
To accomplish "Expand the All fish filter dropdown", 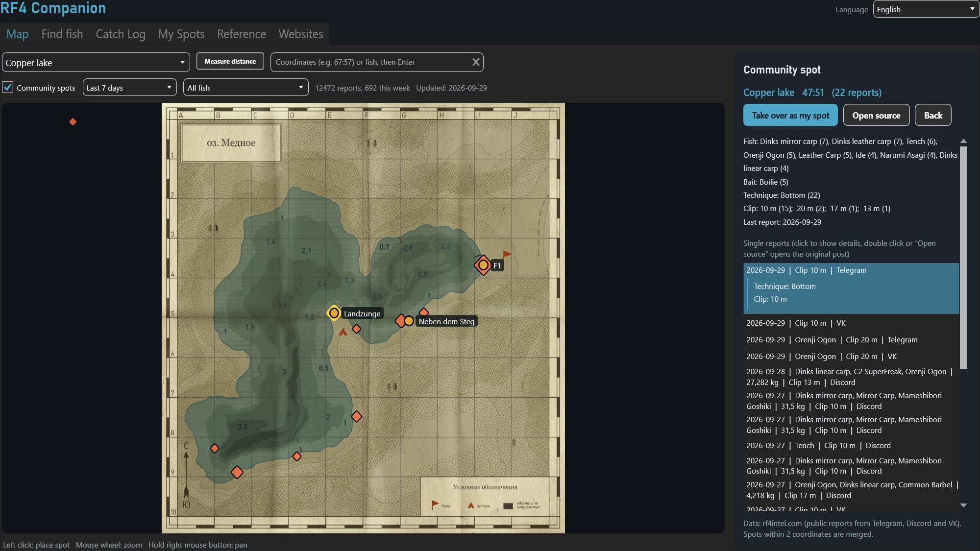I will [x=245, y=88].
